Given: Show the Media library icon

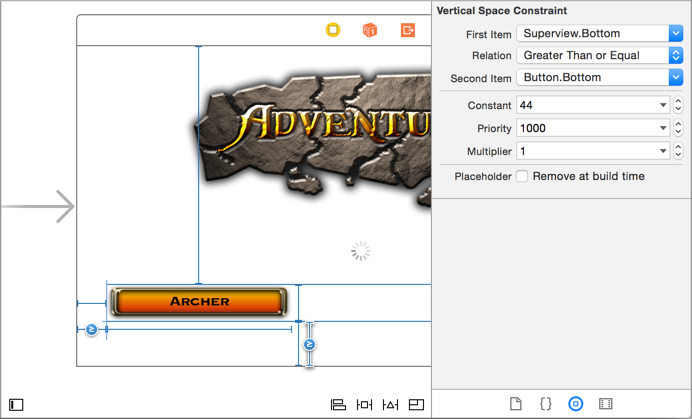Looking at the screenshot, I should pyautogui.click(x=606, y=404).
